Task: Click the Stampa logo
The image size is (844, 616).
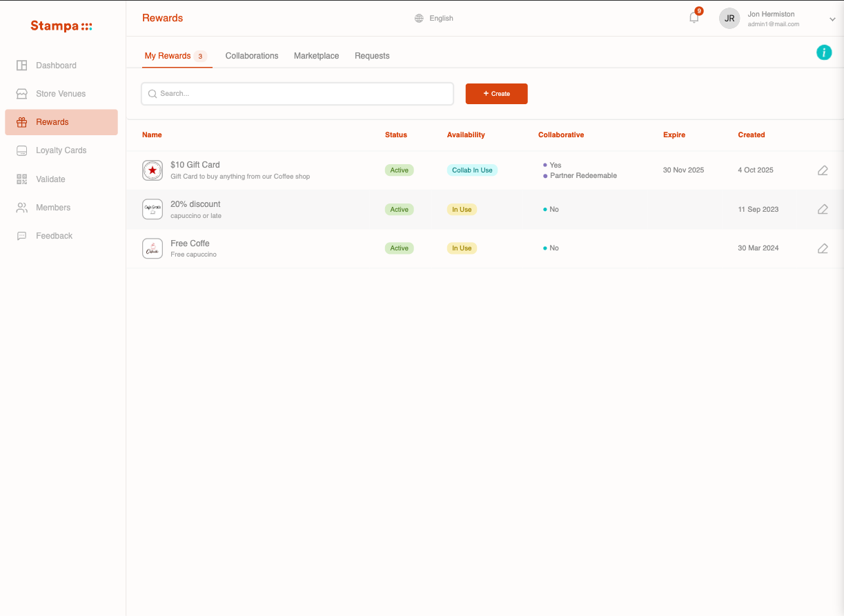Action: (61, 26)
